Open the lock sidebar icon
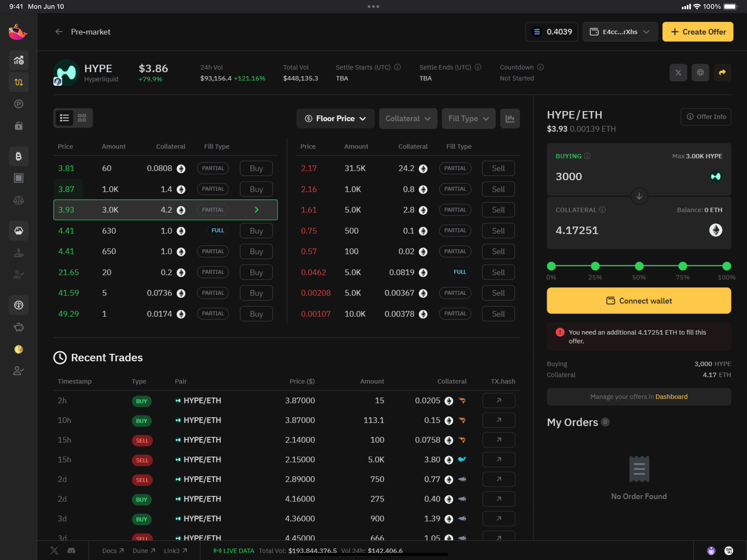747x560 pixels. pos(19,126)
